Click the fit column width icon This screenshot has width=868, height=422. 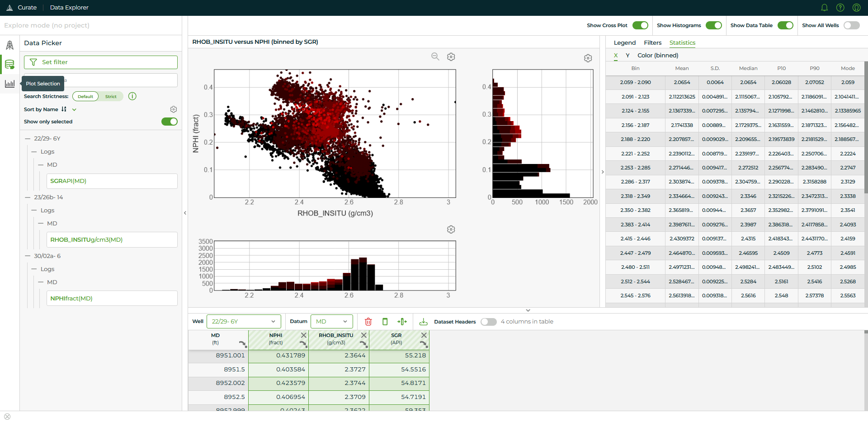(x=402, y=322)
